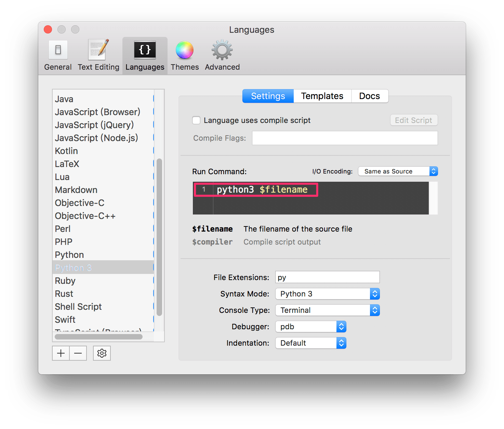Enable the Language uses compile script checkbox
Viewport: 504px width, 429px height.
pyautogui.click(x=196, y=120)
